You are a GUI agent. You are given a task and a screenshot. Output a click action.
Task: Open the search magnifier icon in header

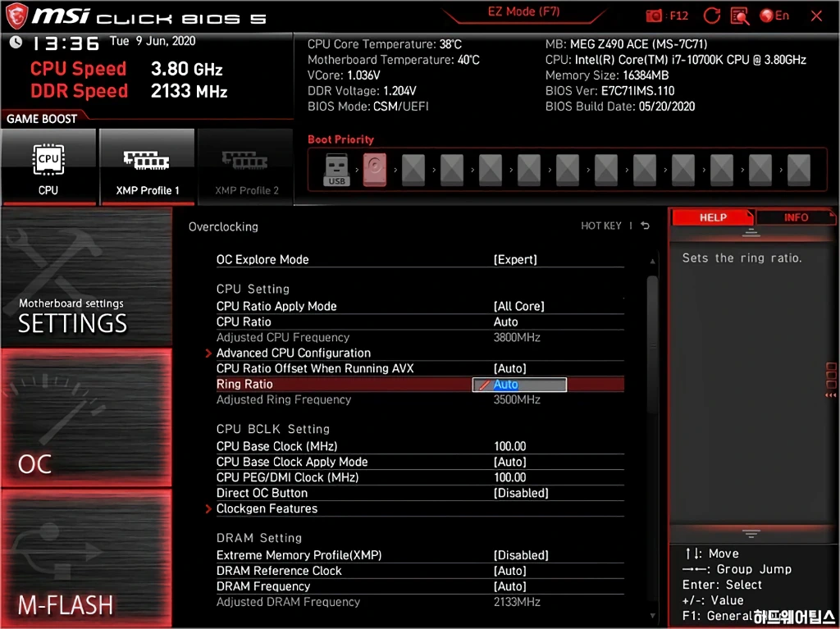tap(740, 16)
